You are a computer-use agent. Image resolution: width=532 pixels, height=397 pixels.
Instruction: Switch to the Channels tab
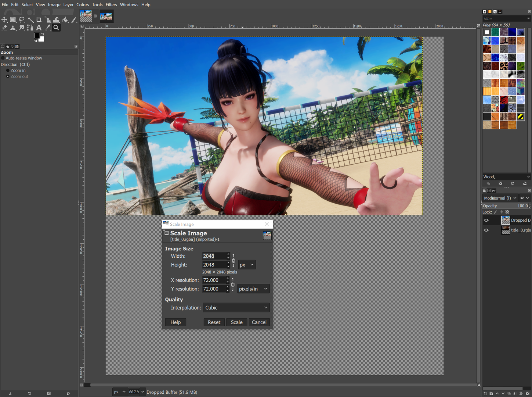point(489,190)
